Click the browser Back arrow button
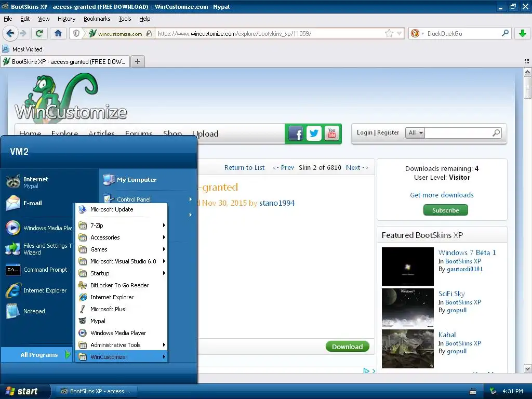 10,33
